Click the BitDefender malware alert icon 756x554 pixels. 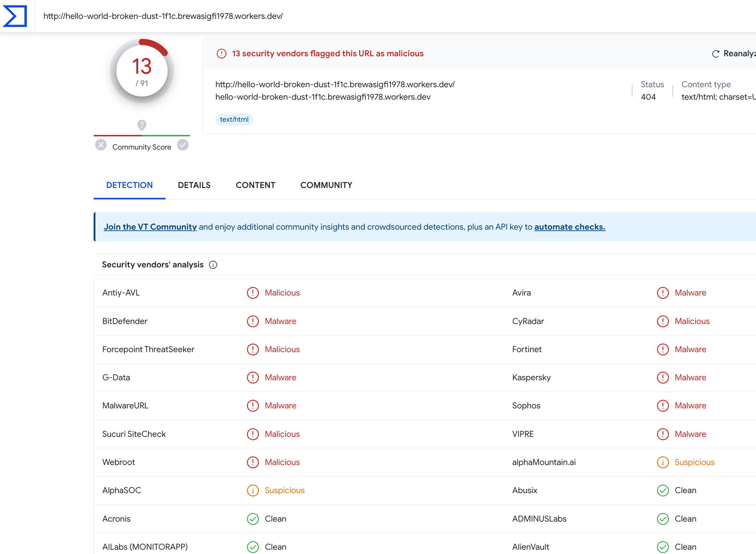[x=253, y=321]
